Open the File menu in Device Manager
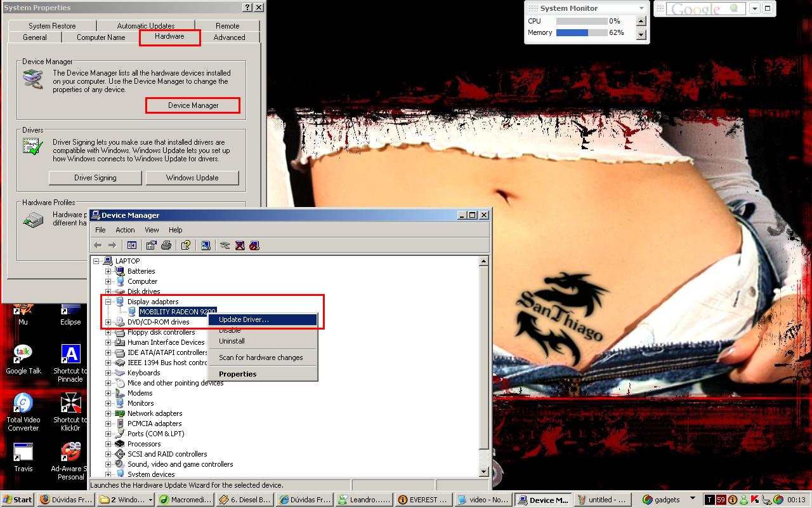Image resolution: width=812 pixels, height=508 pixels. click(100, 230)
